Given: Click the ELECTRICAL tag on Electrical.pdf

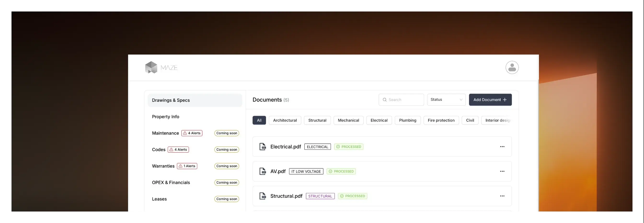Looking at the screenshot, I should pyautogui.click(x=317, y=147).
